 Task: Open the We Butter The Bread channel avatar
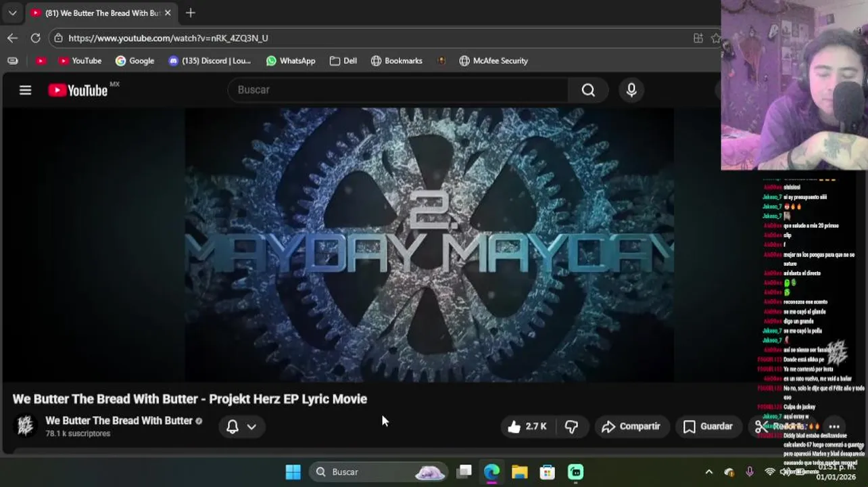pos(25,426)
